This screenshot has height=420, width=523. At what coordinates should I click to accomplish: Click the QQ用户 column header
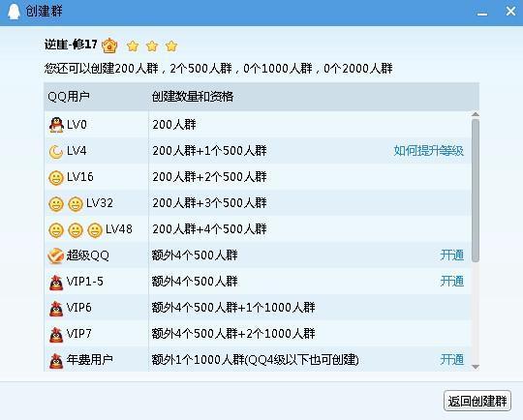69,97
